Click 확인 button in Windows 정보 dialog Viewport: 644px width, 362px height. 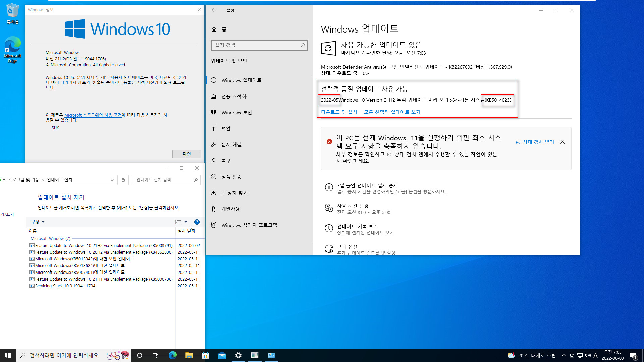(x=187, y=154)
